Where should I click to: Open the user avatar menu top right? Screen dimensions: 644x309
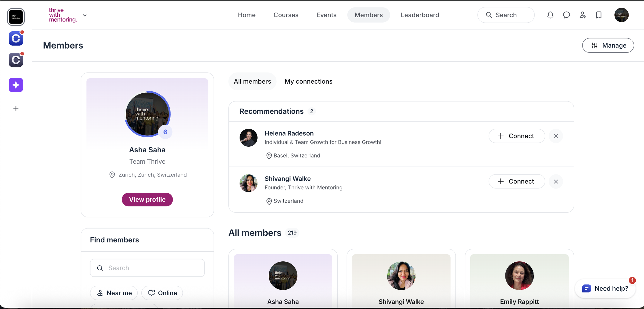coord(621,15)
